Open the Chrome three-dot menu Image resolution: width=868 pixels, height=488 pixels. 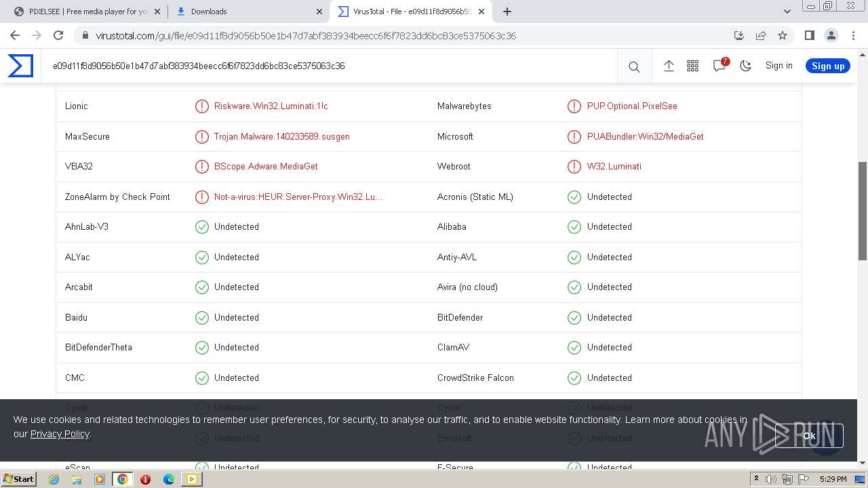pyautogui.click(x=853, y=35)
